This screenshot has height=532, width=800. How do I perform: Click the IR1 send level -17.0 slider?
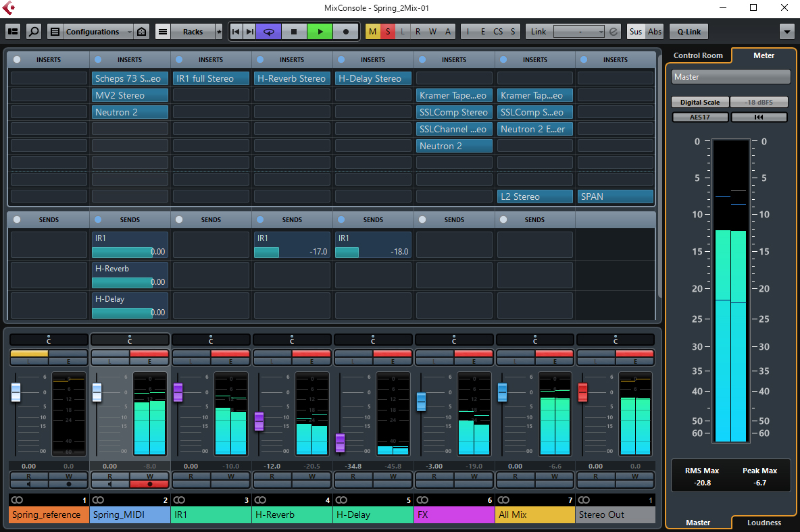pos(293,252)
